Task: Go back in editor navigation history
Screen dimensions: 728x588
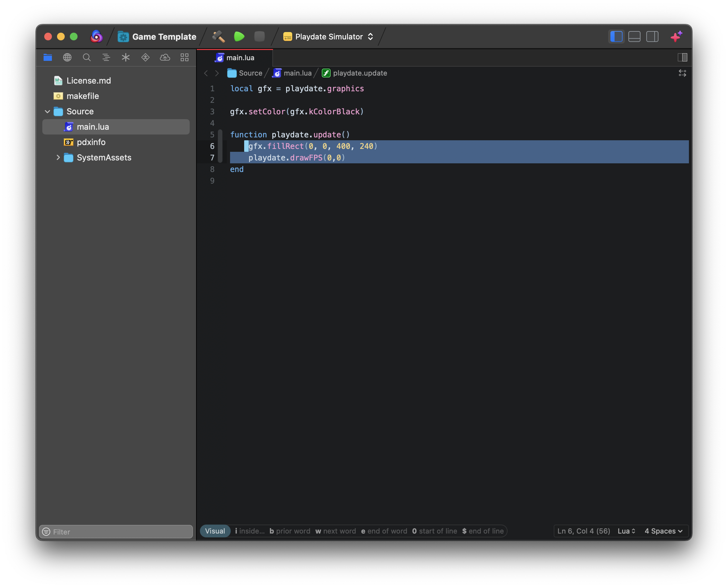Action: coord(206,73)
